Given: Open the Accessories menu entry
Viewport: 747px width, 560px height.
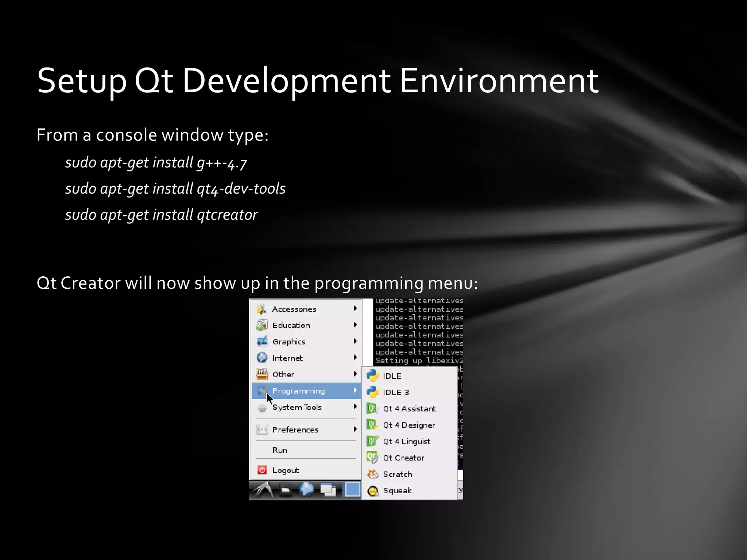Looking at the screenshot, I should pyautogui.click(x=306, y=309).
